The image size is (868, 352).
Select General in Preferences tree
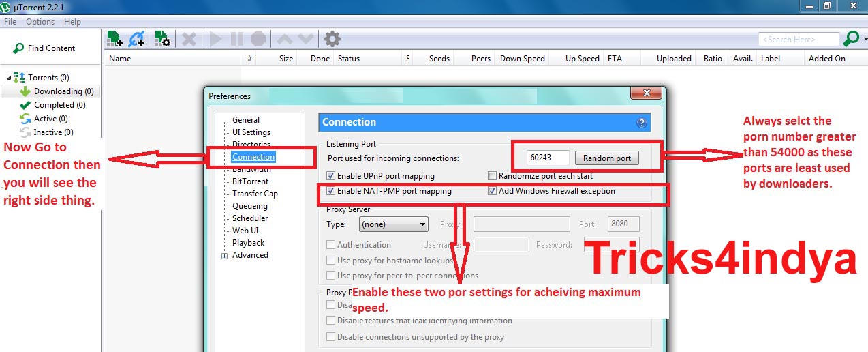click(x=246, y=120)
